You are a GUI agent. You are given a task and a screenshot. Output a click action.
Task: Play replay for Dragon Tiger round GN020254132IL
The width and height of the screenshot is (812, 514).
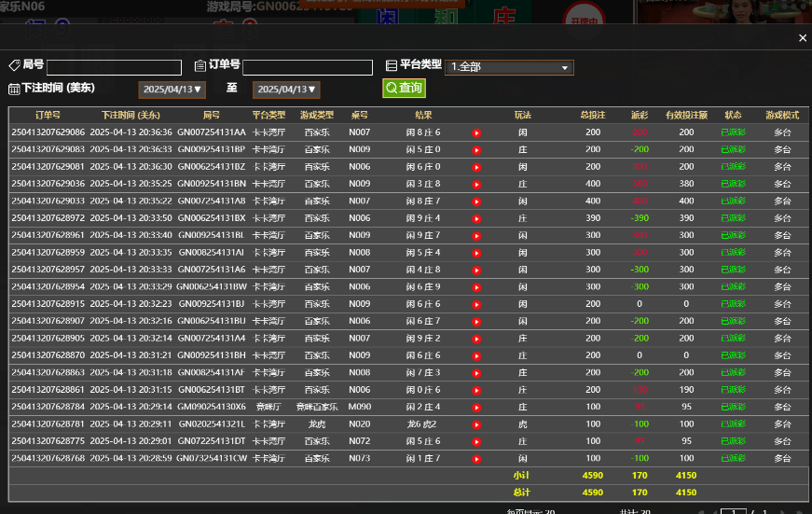[x=476, y=424]
